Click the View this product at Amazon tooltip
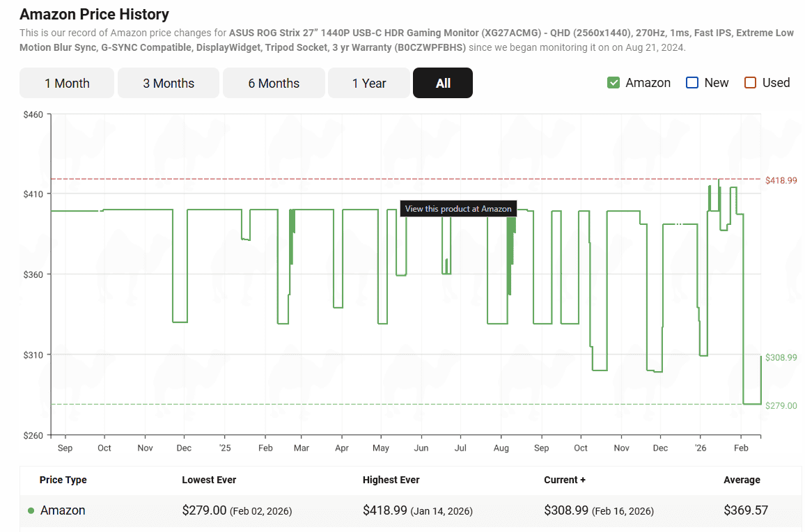The height and width of the screenshot is (532, 805). (458, 208)
